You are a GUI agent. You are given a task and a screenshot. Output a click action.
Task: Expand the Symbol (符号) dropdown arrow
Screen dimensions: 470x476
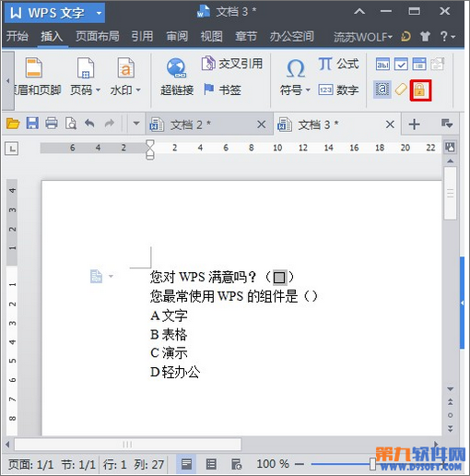click(x=308, y=90)
